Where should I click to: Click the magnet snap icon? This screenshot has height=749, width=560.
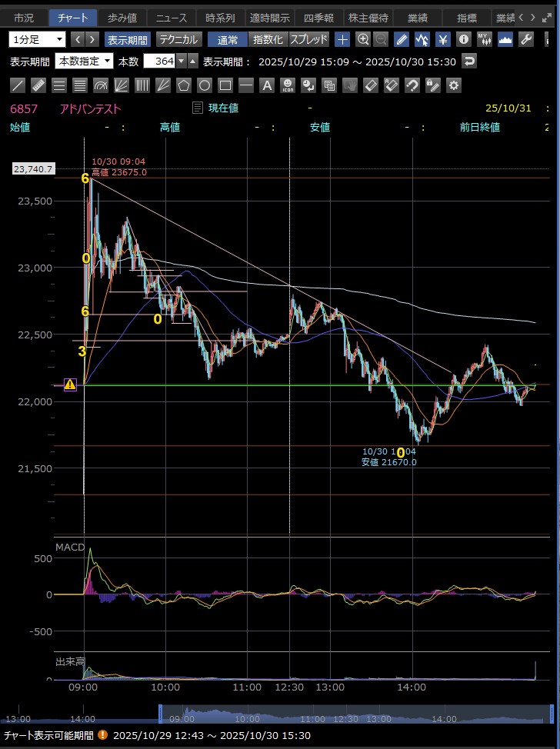pyautogui.click(x=412, y=85)
